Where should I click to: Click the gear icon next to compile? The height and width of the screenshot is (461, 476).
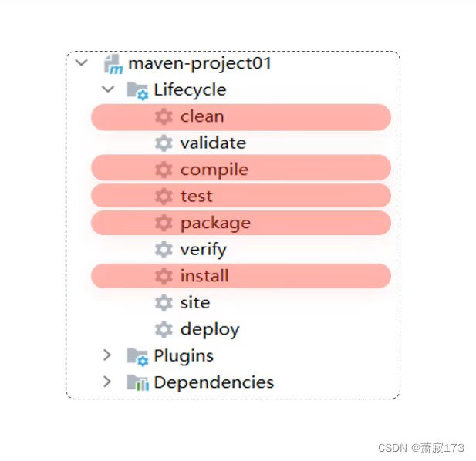coord(164,170)
